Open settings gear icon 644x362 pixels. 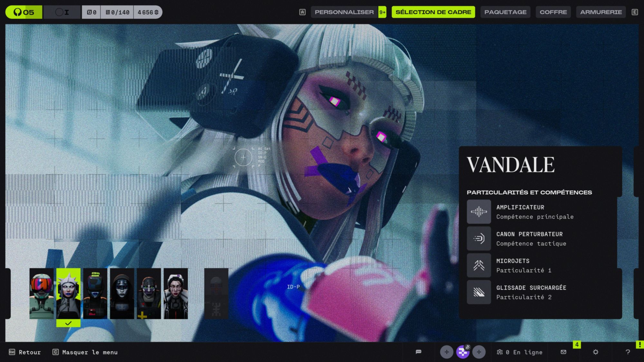pyautogui.click(x=595, y=352)
